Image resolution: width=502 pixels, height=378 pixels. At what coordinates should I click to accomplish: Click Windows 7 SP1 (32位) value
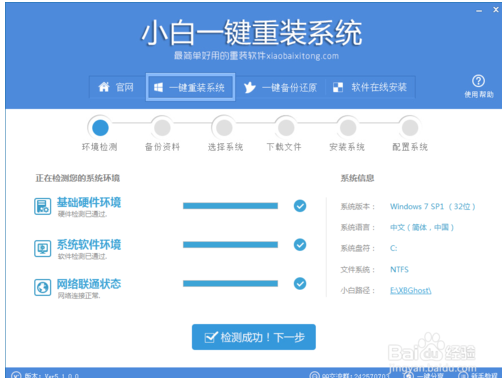(x=433, y=207)
